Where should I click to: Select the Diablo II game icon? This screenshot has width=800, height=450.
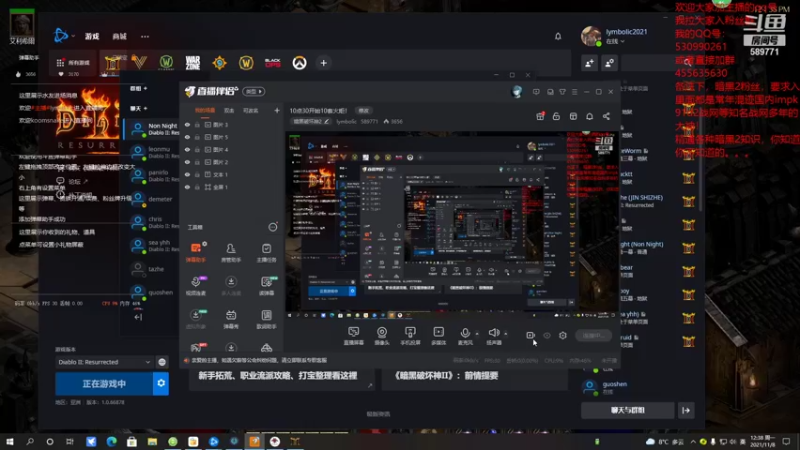pyautogui.click(x=112, y=63)
